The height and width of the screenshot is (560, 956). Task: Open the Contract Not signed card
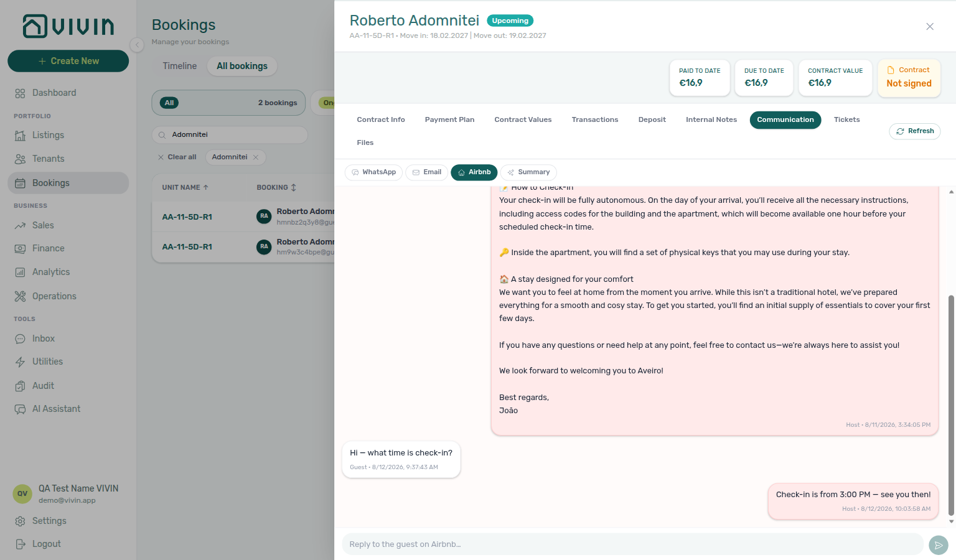tap(909, 78)
